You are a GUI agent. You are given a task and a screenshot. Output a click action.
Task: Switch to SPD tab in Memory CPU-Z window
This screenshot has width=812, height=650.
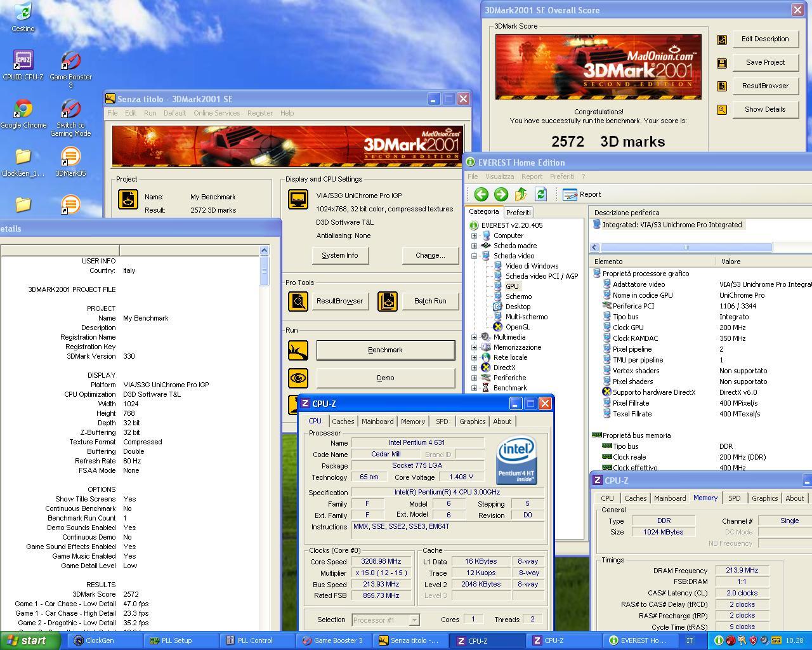click(x=734, y=498)
